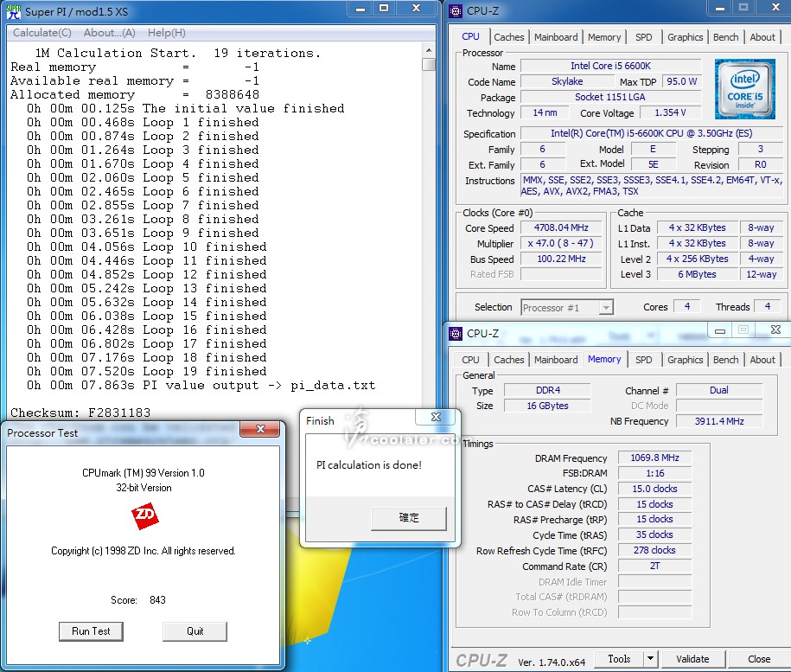Image resolution: width=791 pixels, height=672 pixels.
Task: Click the red ZD logo in Processor Test
Action: [x=144, y=515]
